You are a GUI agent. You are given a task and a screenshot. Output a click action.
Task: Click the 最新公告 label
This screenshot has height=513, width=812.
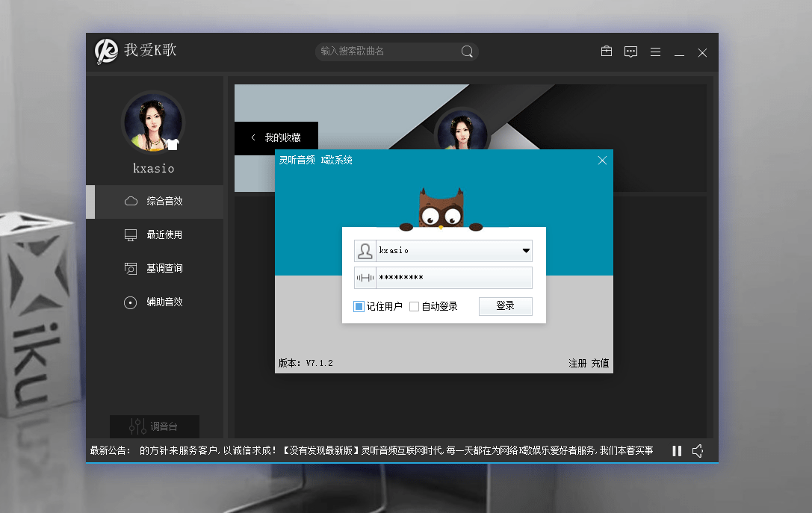110,451
